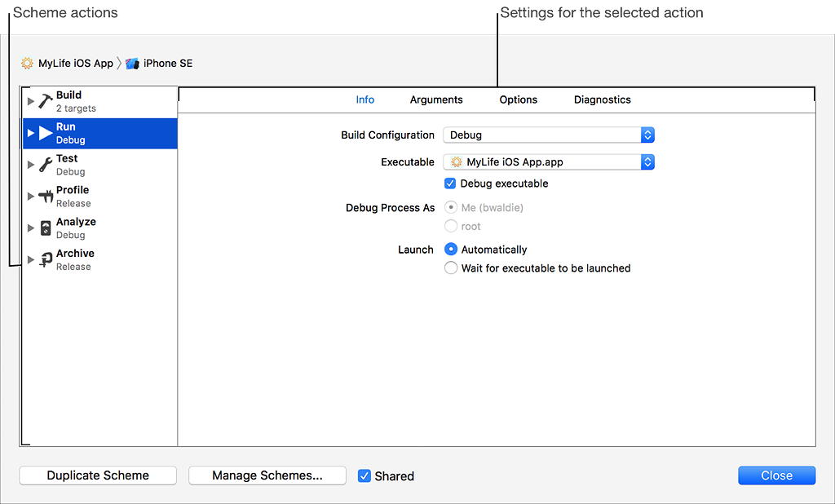
Task: Expand the Profile action disclosure triangle
Action: 31,197
